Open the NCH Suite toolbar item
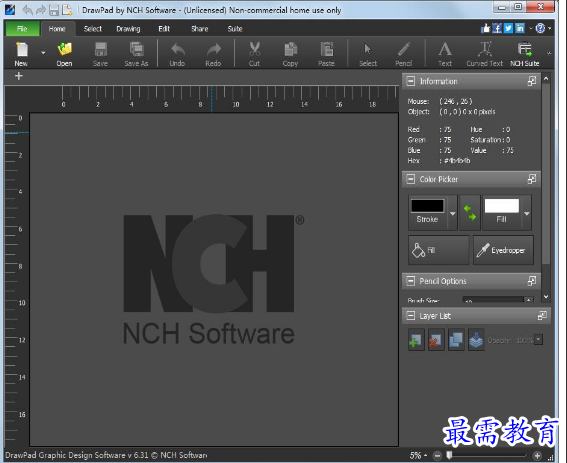 point(525,54)
